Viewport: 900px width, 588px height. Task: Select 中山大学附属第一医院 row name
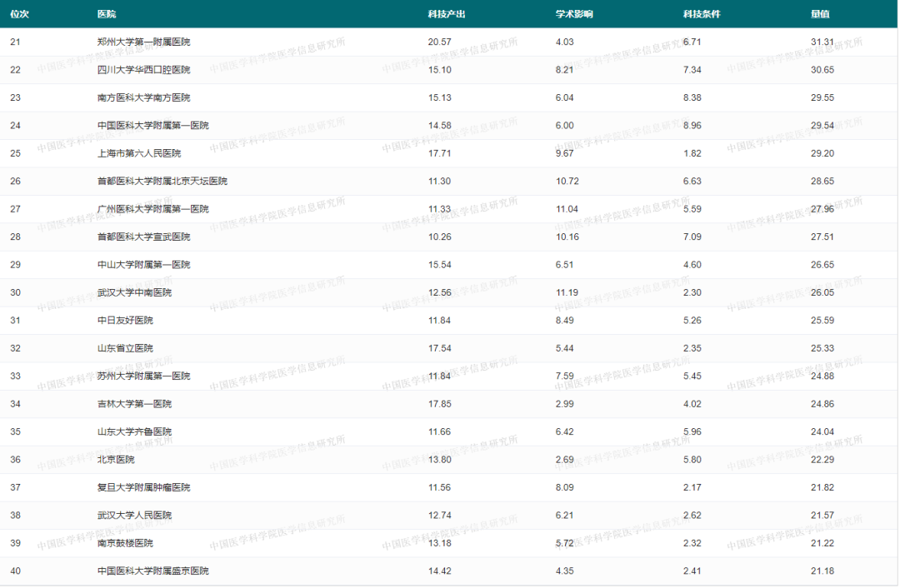[144, 265]
